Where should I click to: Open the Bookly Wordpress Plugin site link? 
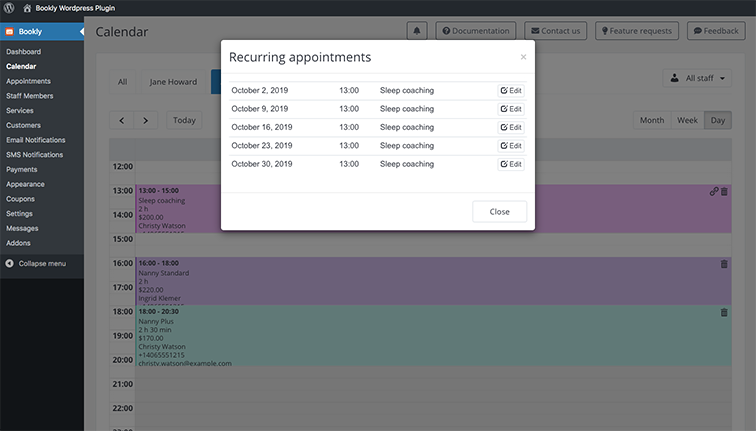pyautogui.click(x=75, y=8)
